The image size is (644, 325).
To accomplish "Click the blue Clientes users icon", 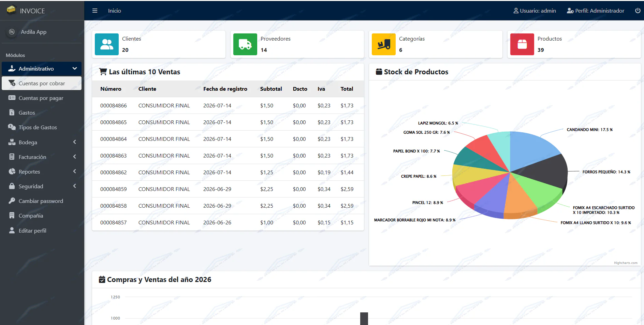I will pyautogui.click(x=107, y=44).
